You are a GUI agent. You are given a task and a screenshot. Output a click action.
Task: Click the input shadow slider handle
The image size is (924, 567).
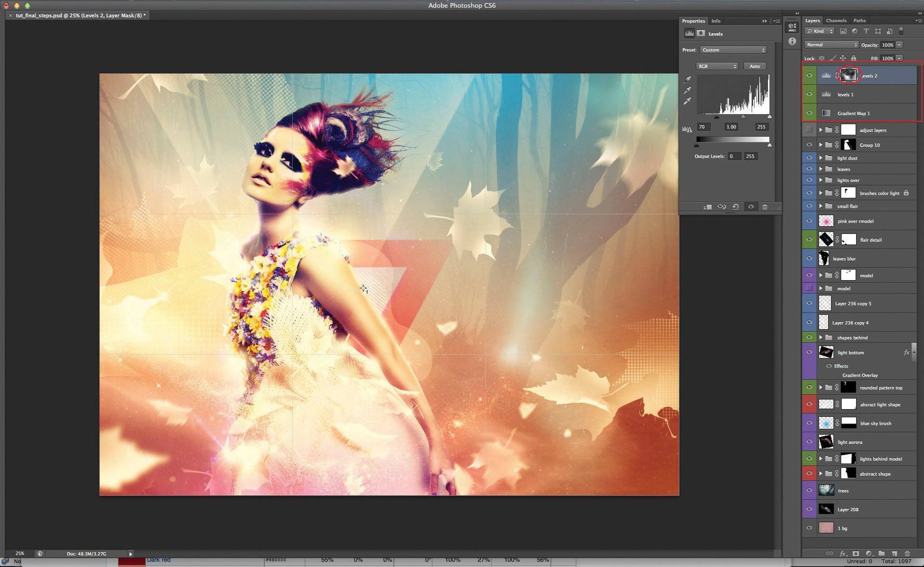coord(716,117)
